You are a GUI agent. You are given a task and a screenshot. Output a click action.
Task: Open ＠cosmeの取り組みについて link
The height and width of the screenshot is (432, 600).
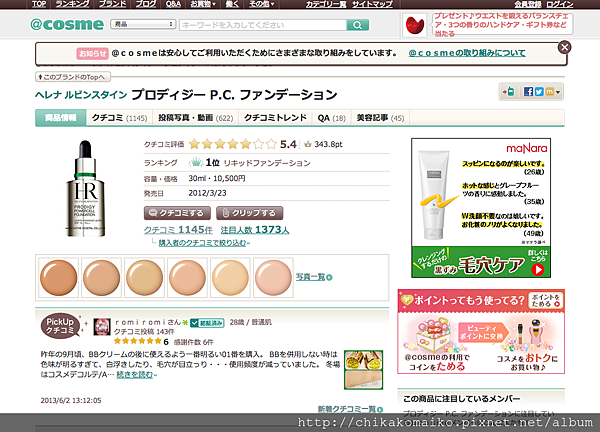pyautogui.click(x=467, y=53)
